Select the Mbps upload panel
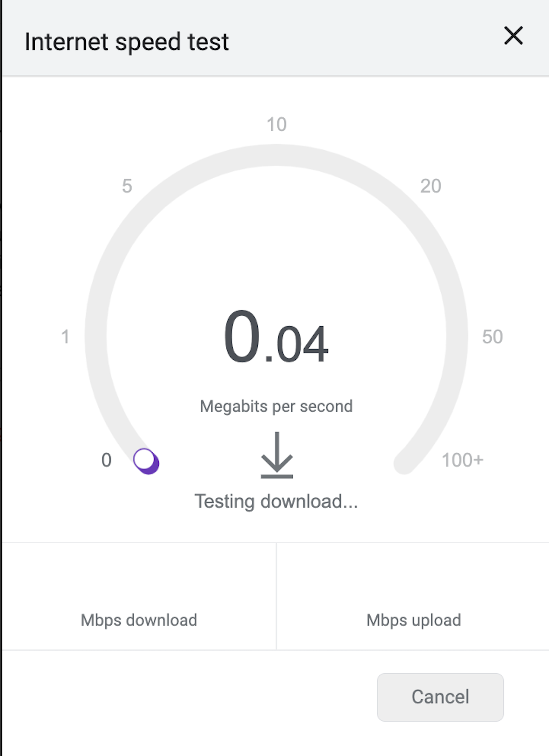Viewport: 549px width, 756px height. (x=413, y=620)
